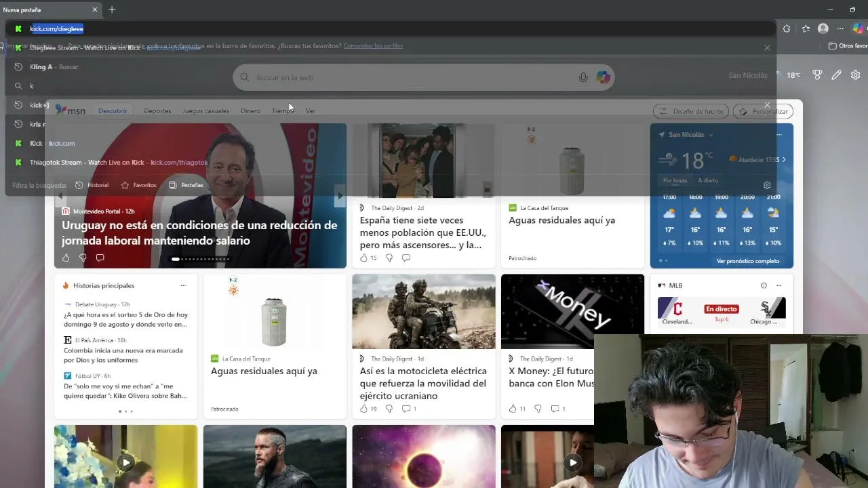The height and width of the screenshot is (488, 868).
Task: Dislike the España ascensores article
Action: click(389, 258)
